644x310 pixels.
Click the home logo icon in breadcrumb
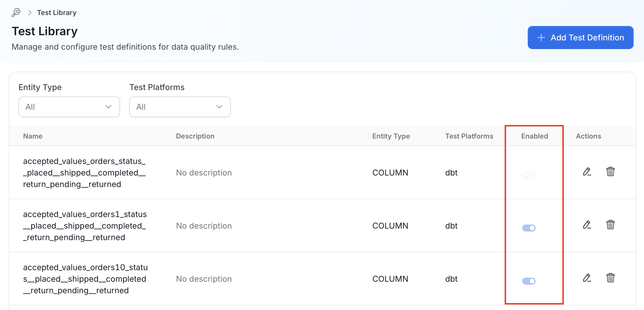pos(16,12)
